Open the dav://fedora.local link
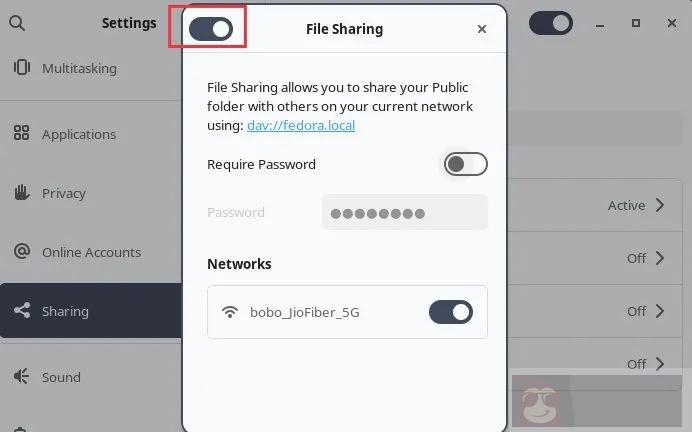692x432 pixels. click(301, 125)
